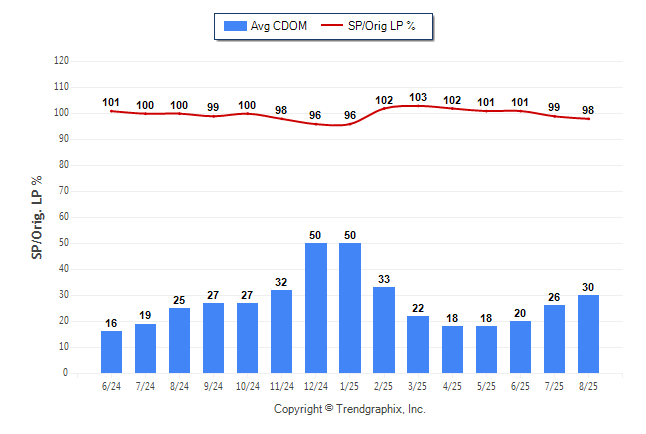This screenshot has height=434, width=646.
Task: Click the y-axis tick label '0'
Action: [66, 373]
